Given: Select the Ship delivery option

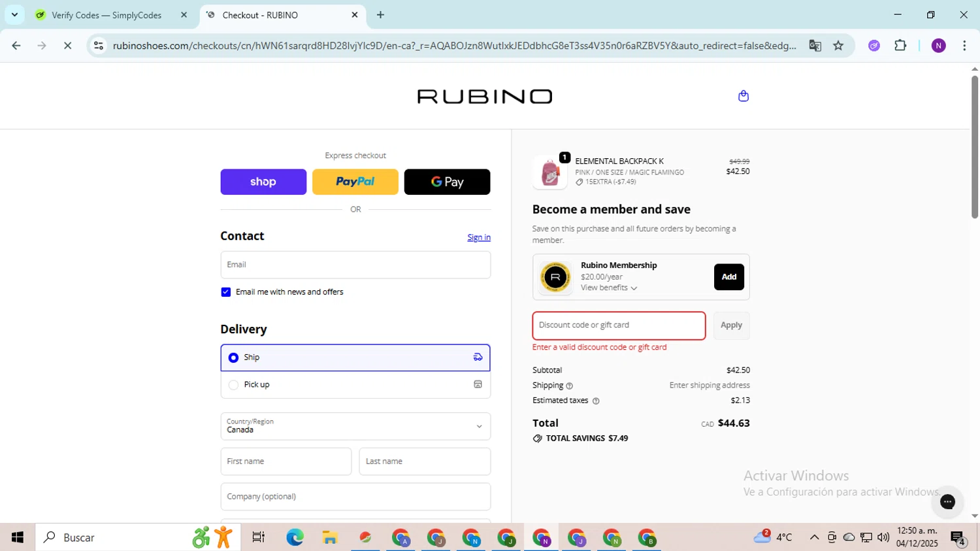Looking at the screenshot, I should (355, 358).
